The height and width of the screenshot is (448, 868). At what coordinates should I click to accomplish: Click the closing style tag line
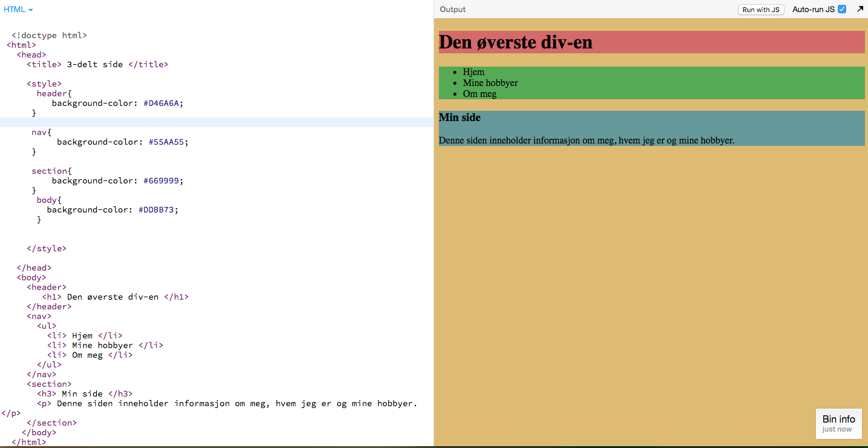47,248
